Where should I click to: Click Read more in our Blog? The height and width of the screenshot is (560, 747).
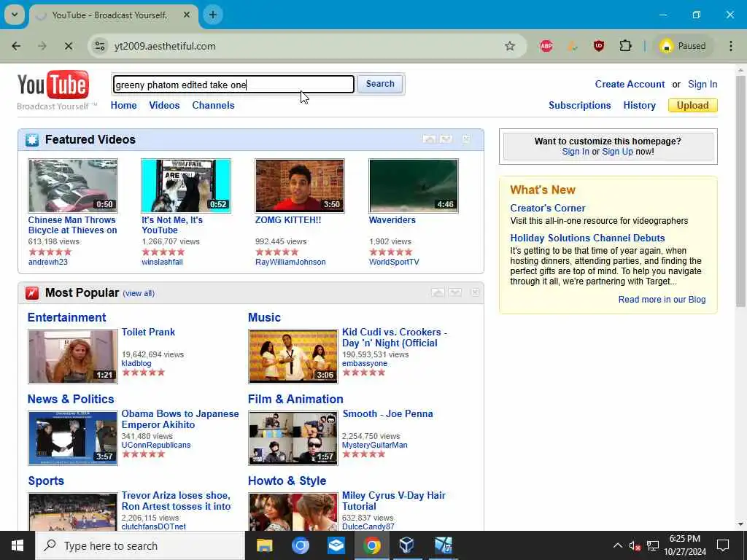pyautogui.click(x=662, y=300)
